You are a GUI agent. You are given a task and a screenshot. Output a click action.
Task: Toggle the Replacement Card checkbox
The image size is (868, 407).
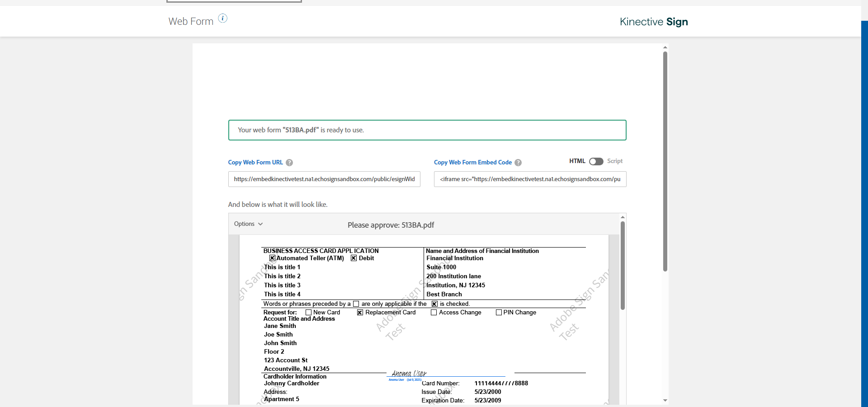point(360,313)
